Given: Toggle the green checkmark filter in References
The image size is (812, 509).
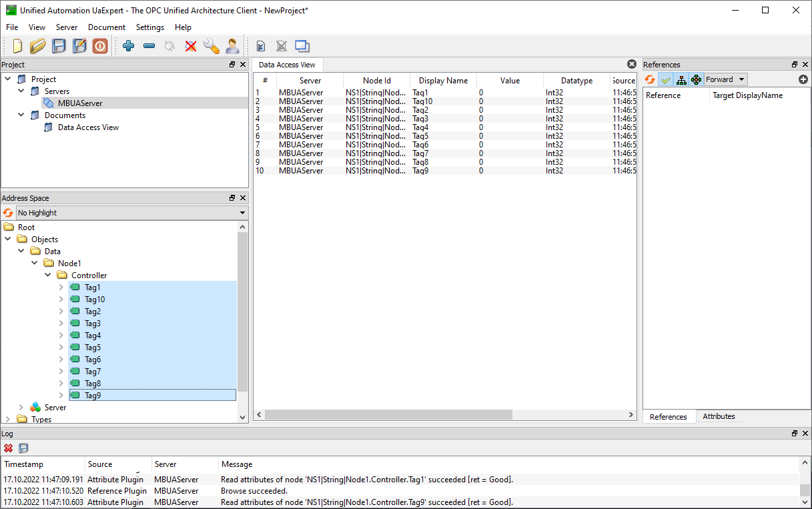Looking at the screenshot, I should (x=665, y=79).
